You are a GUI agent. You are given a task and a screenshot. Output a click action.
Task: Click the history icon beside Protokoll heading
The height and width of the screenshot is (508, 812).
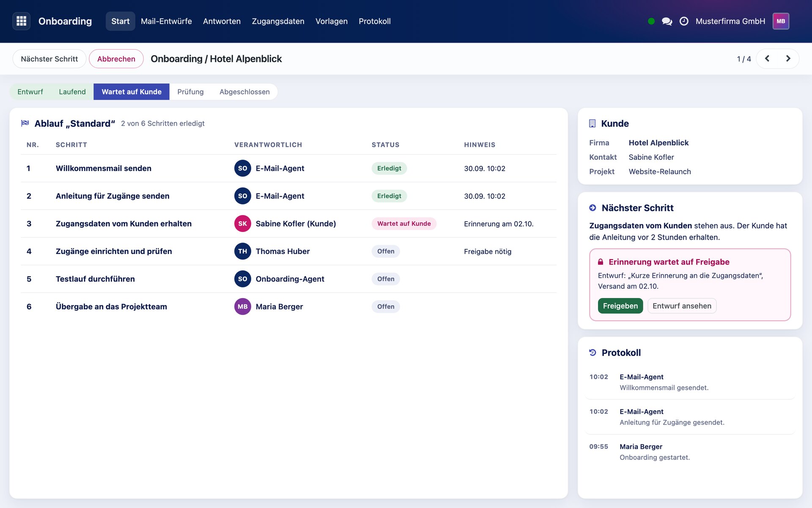tap(593, 353)
